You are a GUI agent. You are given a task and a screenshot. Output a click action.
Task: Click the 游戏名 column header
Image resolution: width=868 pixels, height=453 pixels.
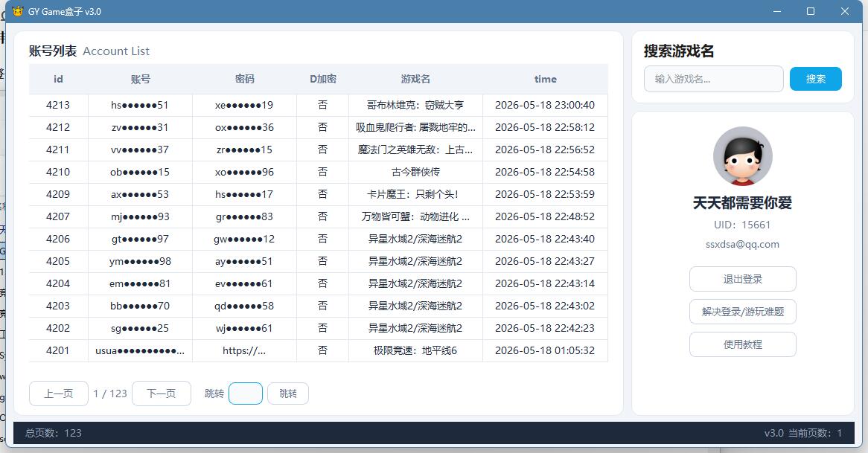(x=415, y=79)
